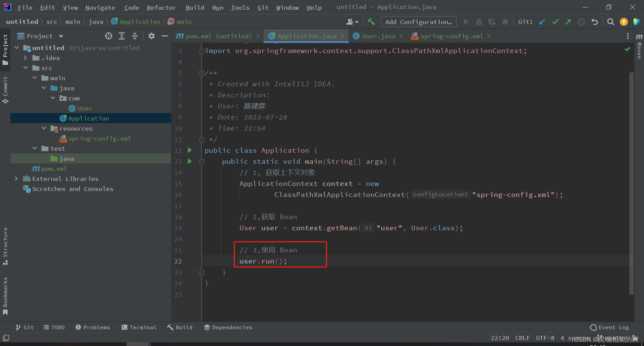The image size is (644, 346).
Task: Click the Select Opened File target icon
Action: pos(109,36)
